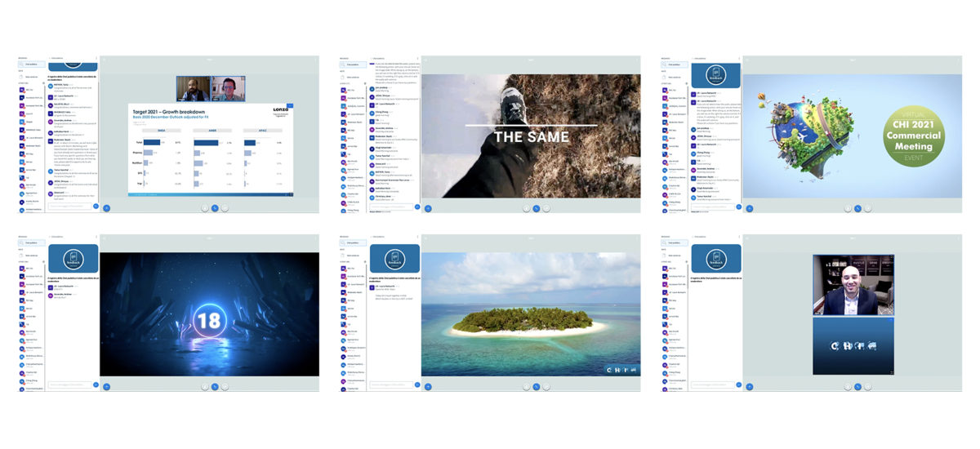Click the grey button left of the blue call button under the Lonza chart
Viewport: 980px width, 449px height.
(203, 208)
